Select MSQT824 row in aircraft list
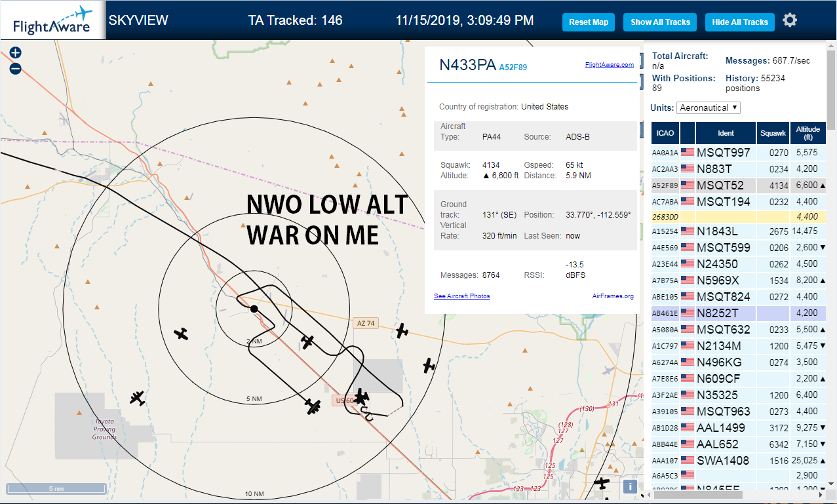Image resolution: width=837 pixels, height=504 pixels. pos(739,297)
